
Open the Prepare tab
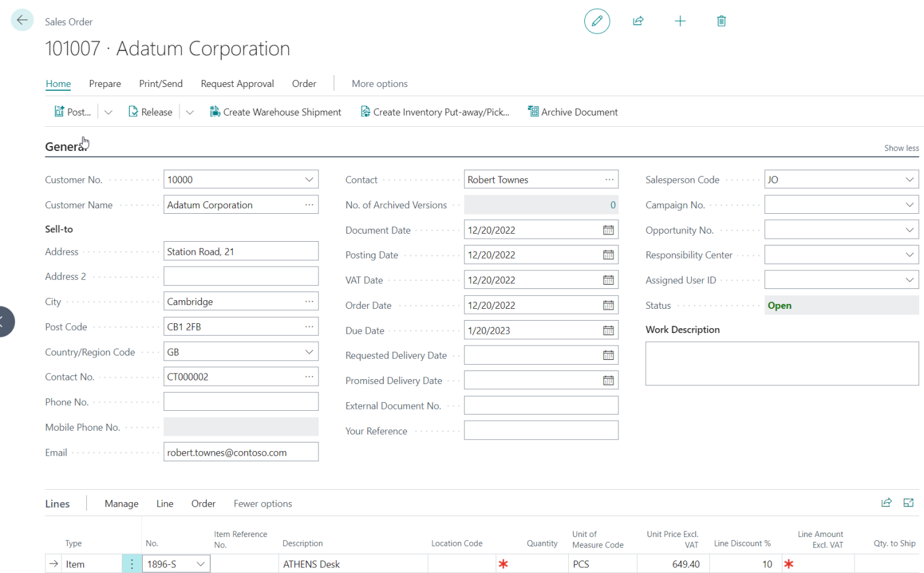[x=105, y=84]
